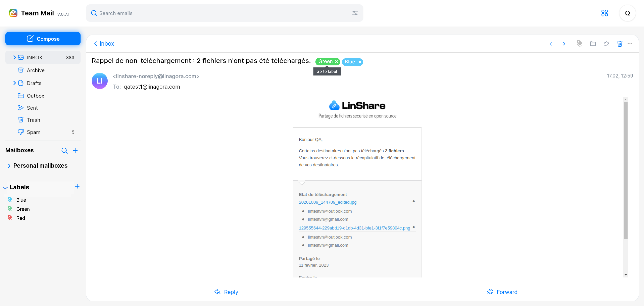Move email with folder icon

click(593, 44)
